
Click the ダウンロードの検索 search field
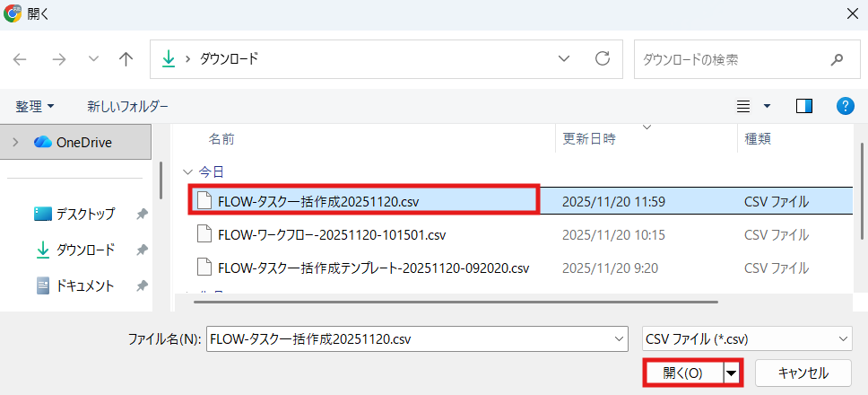731,59
